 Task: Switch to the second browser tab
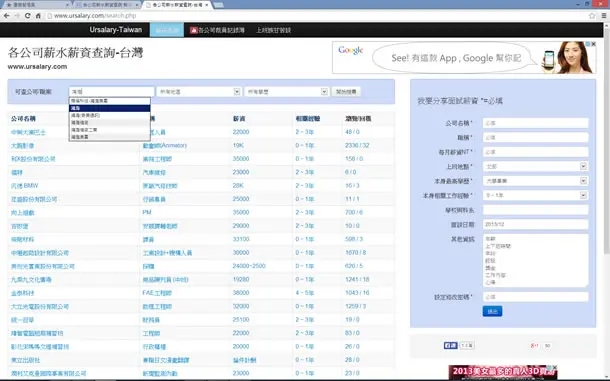pos(107,5)
